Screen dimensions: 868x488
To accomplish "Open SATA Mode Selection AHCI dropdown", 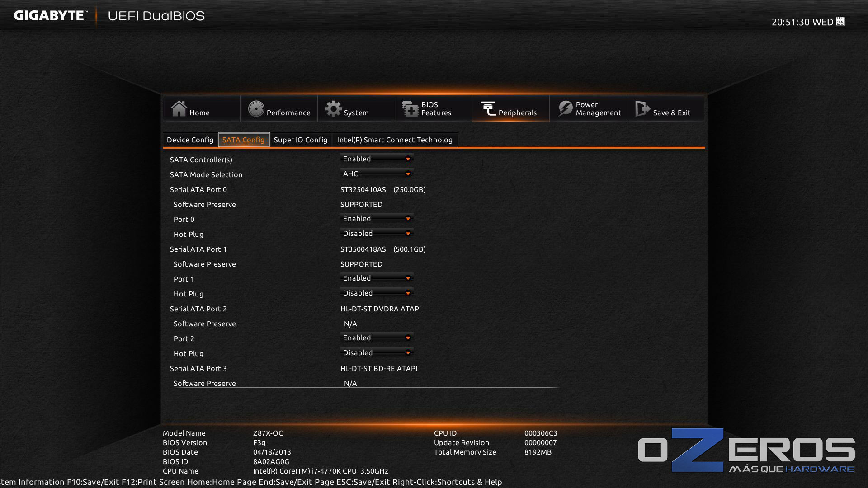I will pos(377,174).
